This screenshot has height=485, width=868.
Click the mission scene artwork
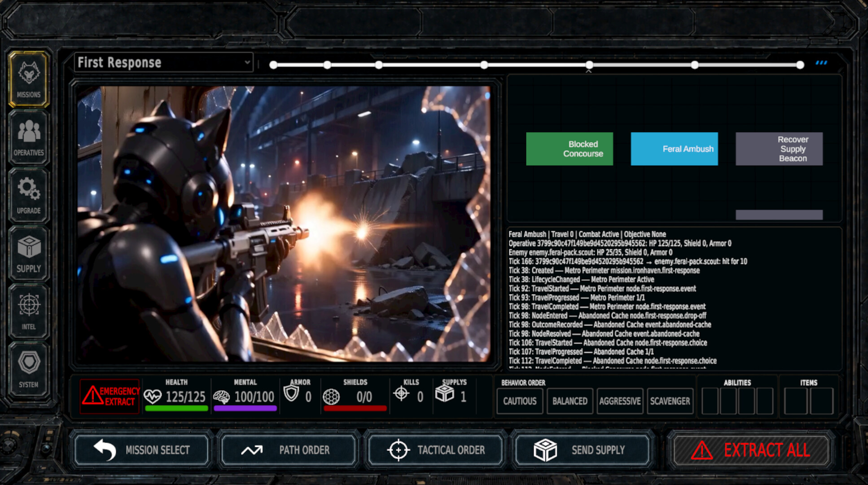284,224
